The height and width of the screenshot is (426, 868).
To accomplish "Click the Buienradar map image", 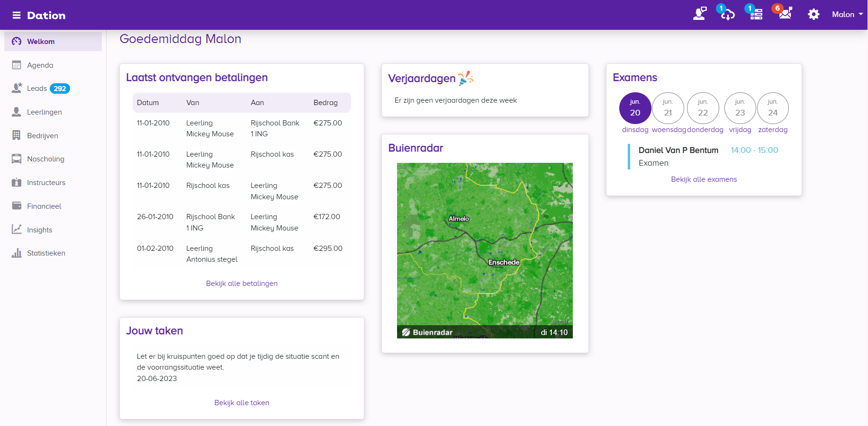I will point(485,250).
